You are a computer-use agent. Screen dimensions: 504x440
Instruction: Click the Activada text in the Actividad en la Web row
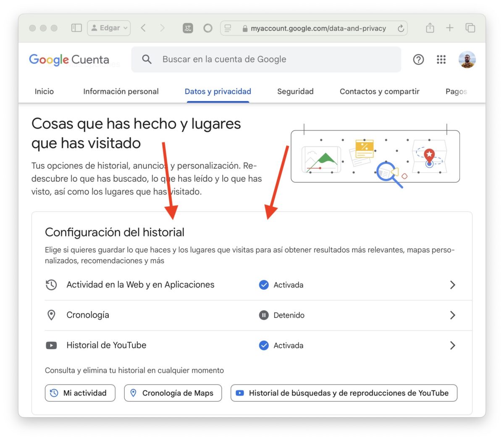click(x=289, y=285)
